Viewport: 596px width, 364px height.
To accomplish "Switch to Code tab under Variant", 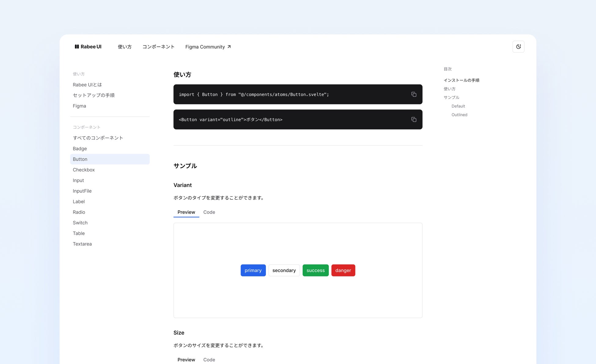I will [x=209, y=212].
